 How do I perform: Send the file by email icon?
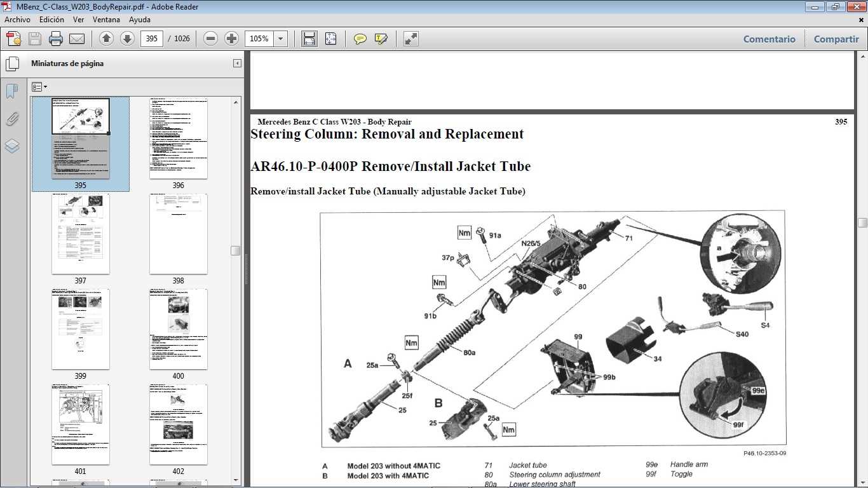click(x=77, y=39)
